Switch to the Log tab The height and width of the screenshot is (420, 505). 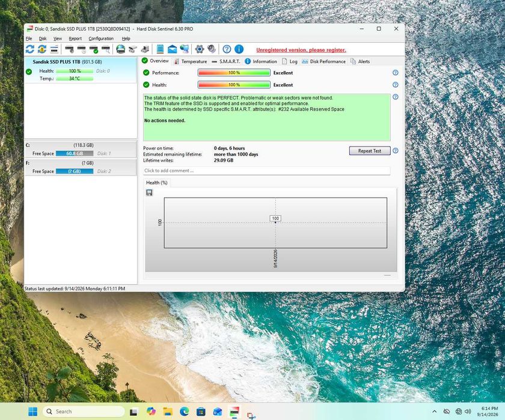[x=290, y=61]
